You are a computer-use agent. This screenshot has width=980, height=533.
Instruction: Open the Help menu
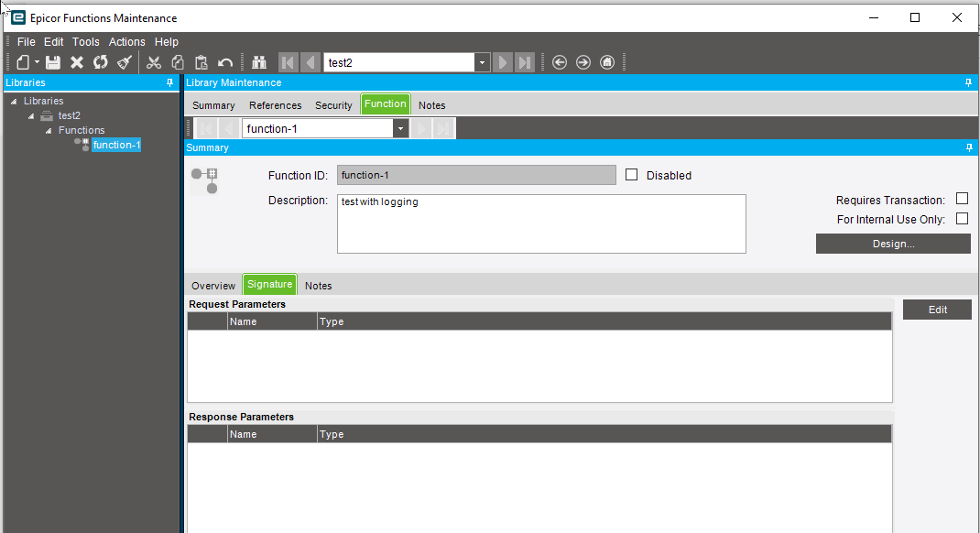pyautogui.click(x=167, y=42)
